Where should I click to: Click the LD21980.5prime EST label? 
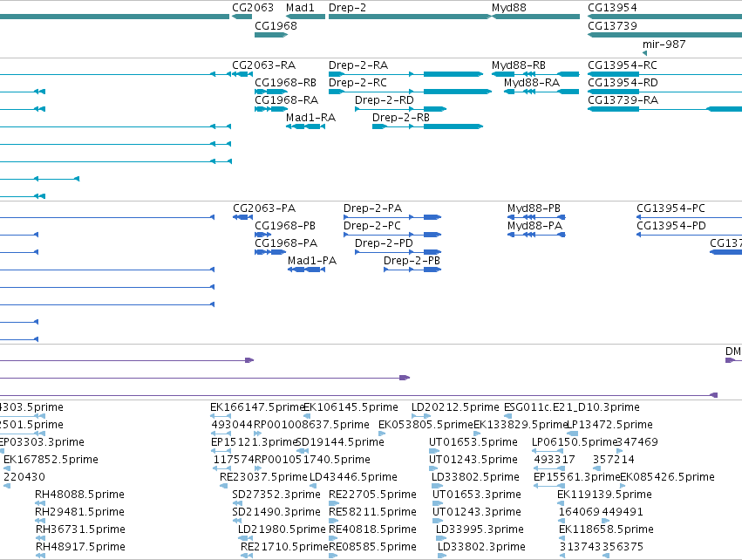coord(282,530)
